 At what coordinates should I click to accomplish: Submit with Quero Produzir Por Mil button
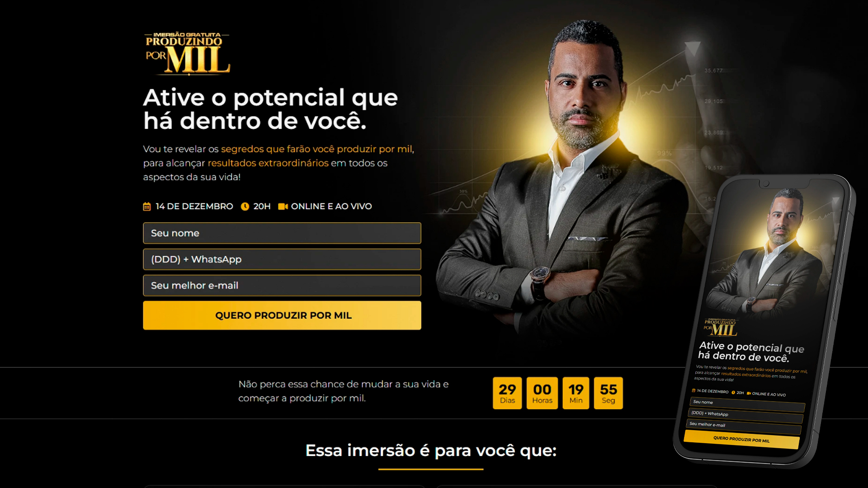tap(282, 315)
